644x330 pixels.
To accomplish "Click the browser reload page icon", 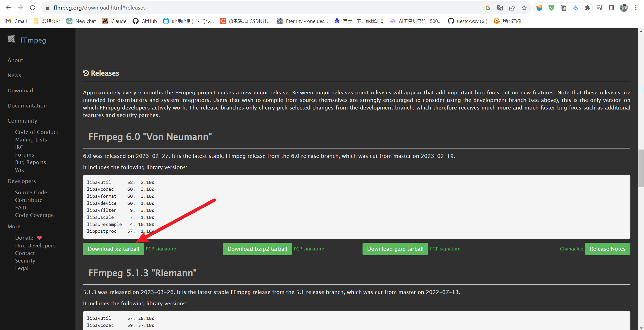I will [32, 8].
